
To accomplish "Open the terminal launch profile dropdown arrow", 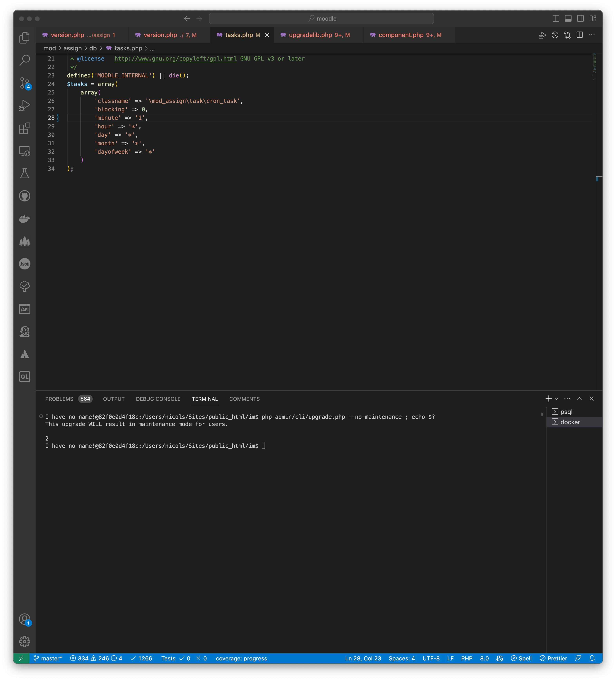I will (556, 399).
